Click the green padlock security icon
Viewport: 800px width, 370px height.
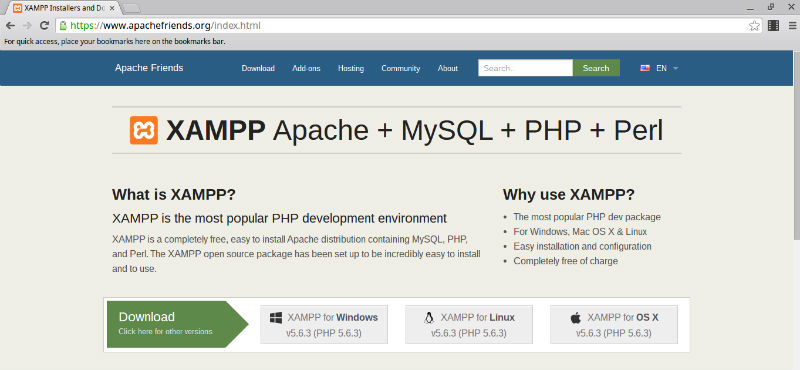[63, 26]
